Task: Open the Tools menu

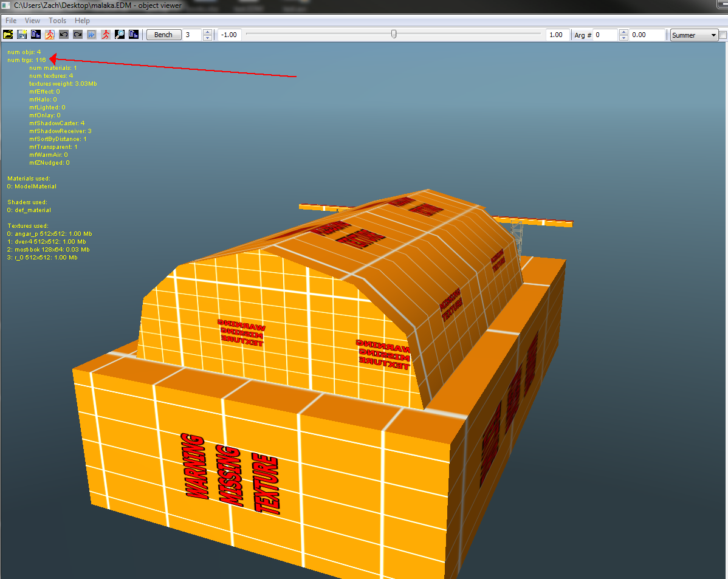Action: click(x=57, y=21)
